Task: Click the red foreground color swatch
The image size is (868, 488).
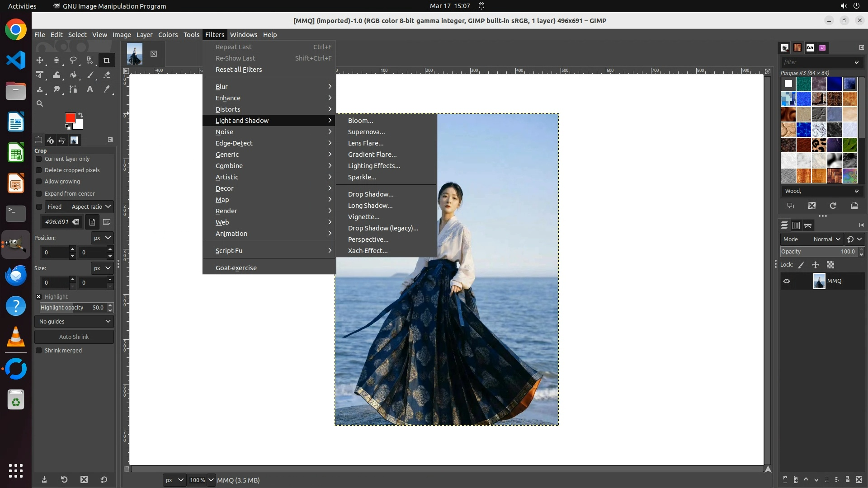Action: click(70, 118)
